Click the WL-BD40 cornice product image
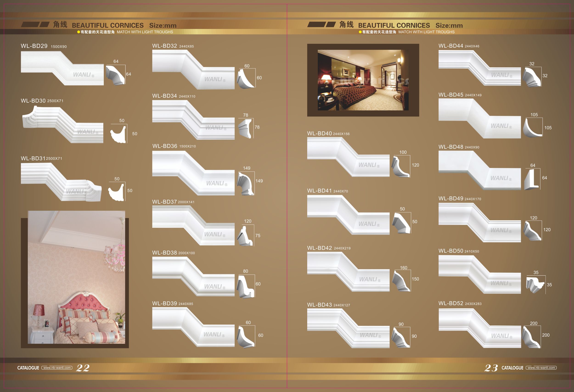Image resolution: width=574 pixels, height=392 pixels. click(348, 157)
